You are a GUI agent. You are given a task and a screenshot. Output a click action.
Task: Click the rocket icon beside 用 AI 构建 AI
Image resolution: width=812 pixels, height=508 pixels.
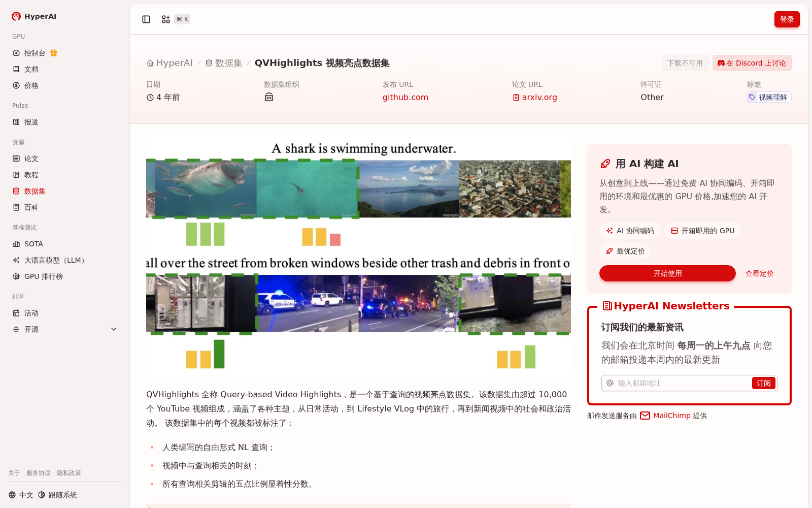[x=605, y=164]
